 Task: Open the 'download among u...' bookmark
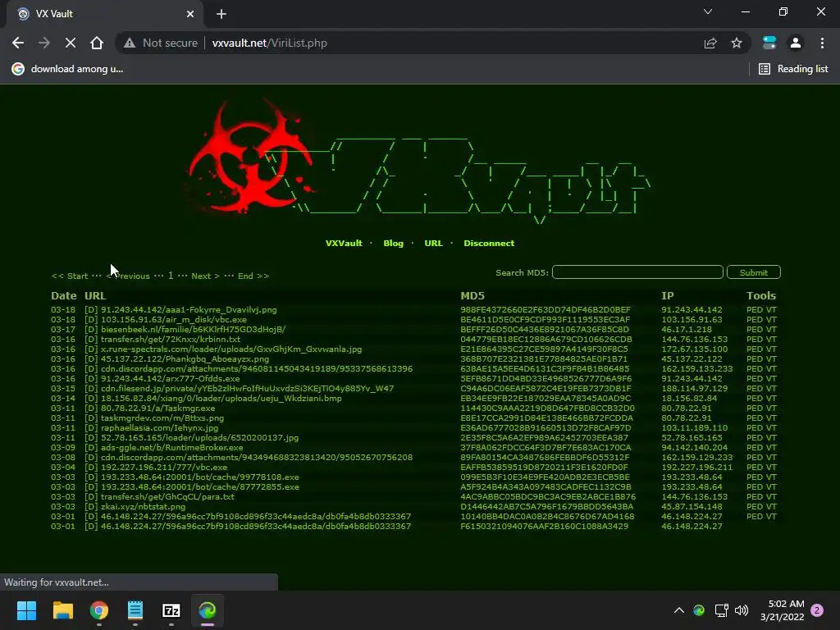point(67,69)
